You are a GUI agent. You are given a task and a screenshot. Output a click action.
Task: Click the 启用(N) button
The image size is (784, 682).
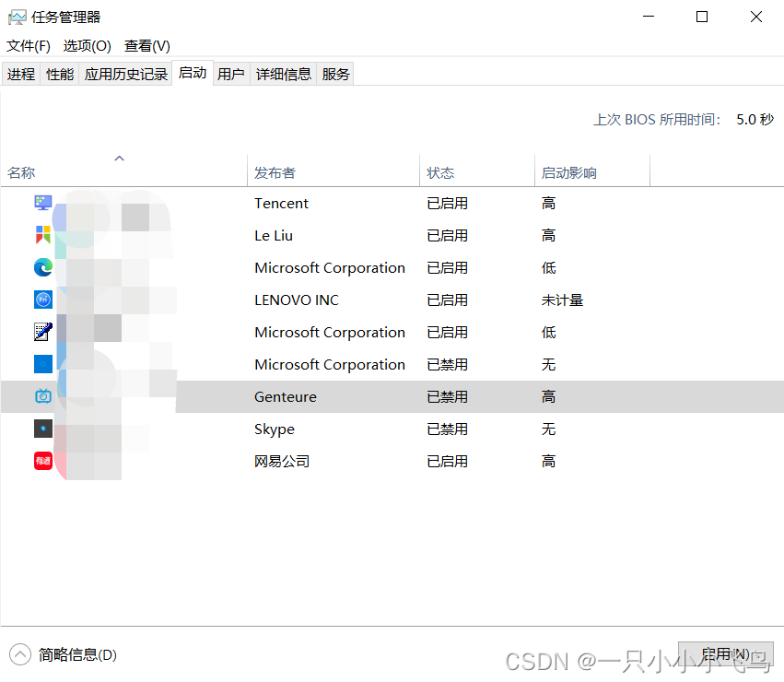(726, 654)
